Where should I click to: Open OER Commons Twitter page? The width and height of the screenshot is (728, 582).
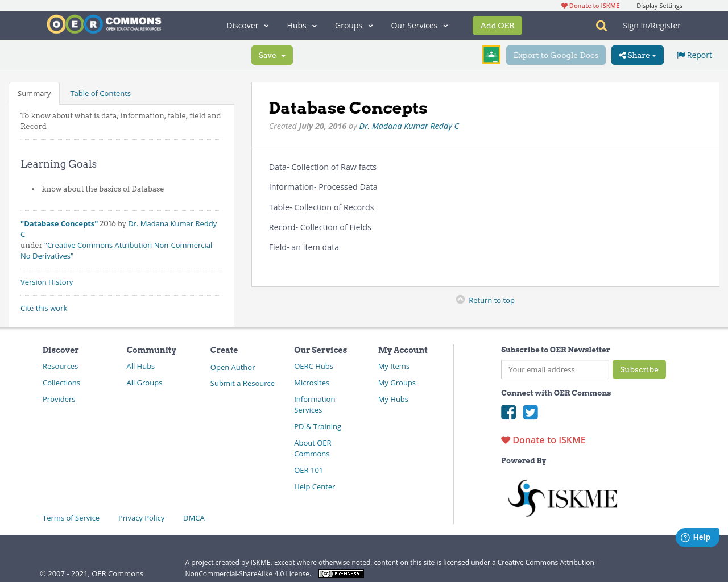point(530,412)
